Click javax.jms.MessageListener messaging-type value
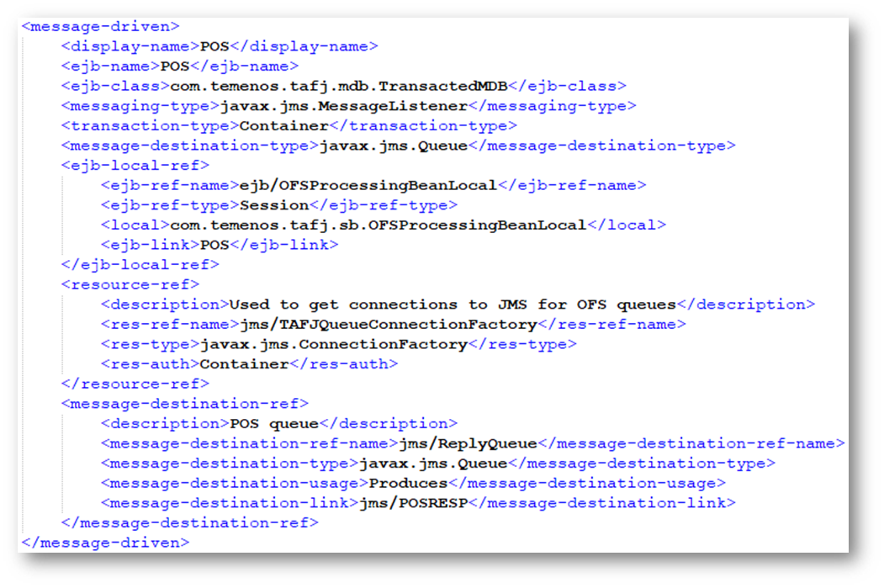 pos(343,106)
